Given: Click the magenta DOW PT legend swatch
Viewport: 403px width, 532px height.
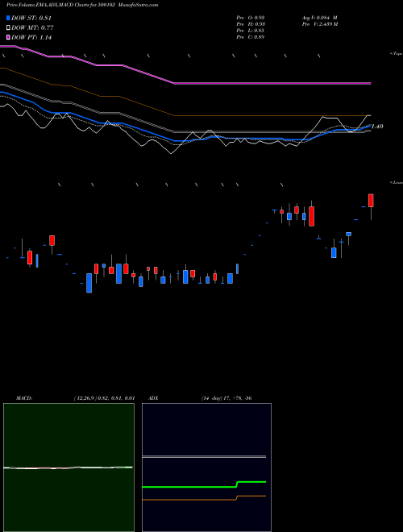Looking at the screenshot, I should [x=9, y=38].
